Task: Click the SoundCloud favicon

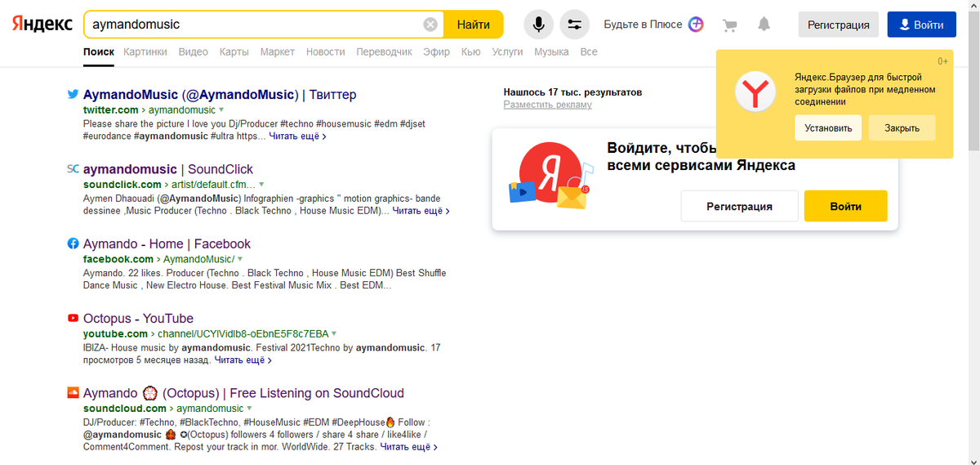Action: [x=73, y=392]
